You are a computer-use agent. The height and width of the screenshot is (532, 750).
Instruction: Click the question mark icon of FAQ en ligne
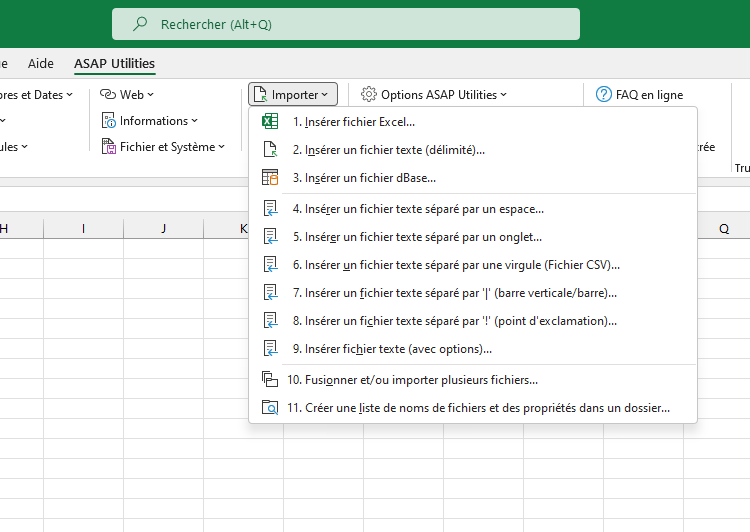pos(604,94)
